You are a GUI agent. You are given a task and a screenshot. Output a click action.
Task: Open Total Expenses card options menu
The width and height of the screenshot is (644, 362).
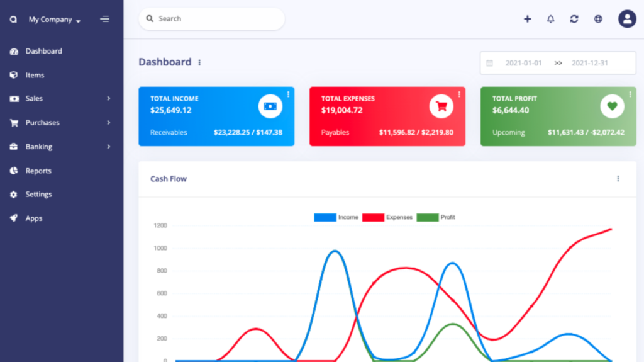coord(459,94)
